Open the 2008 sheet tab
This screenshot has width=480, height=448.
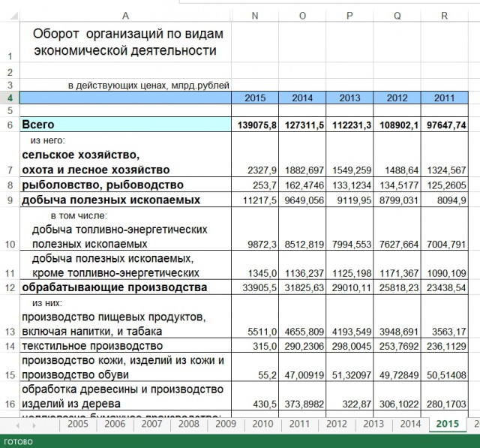click(189, 424)
